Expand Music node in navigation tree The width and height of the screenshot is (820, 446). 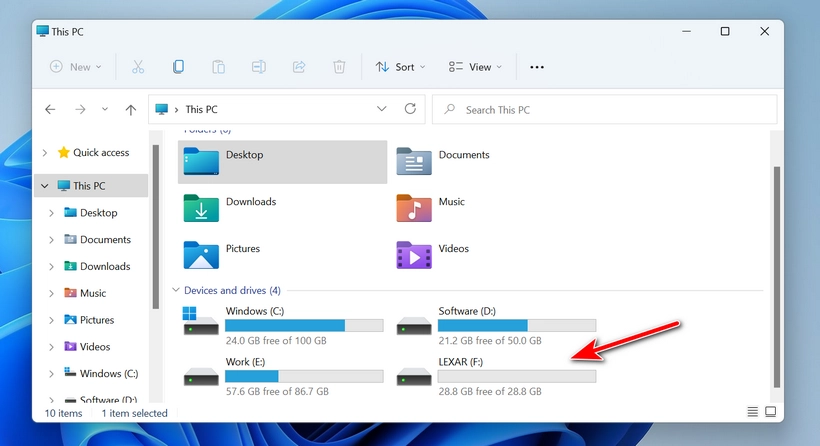click(x=51, y=293)
